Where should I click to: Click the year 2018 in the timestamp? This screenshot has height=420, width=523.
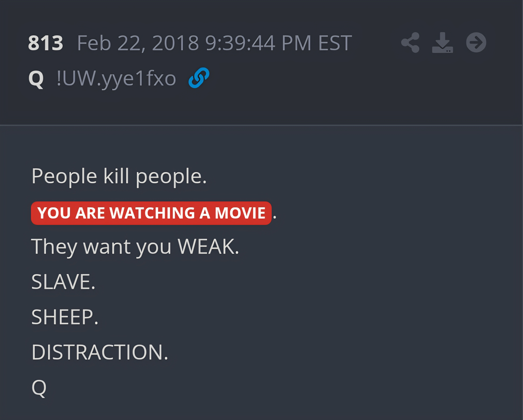(176, 43)
